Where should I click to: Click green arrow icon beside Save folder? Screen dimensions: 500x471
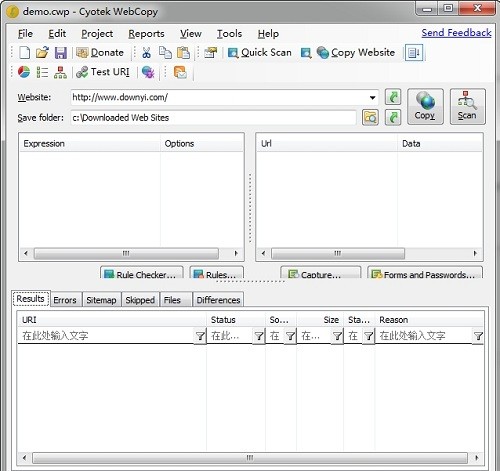[393, 117]
